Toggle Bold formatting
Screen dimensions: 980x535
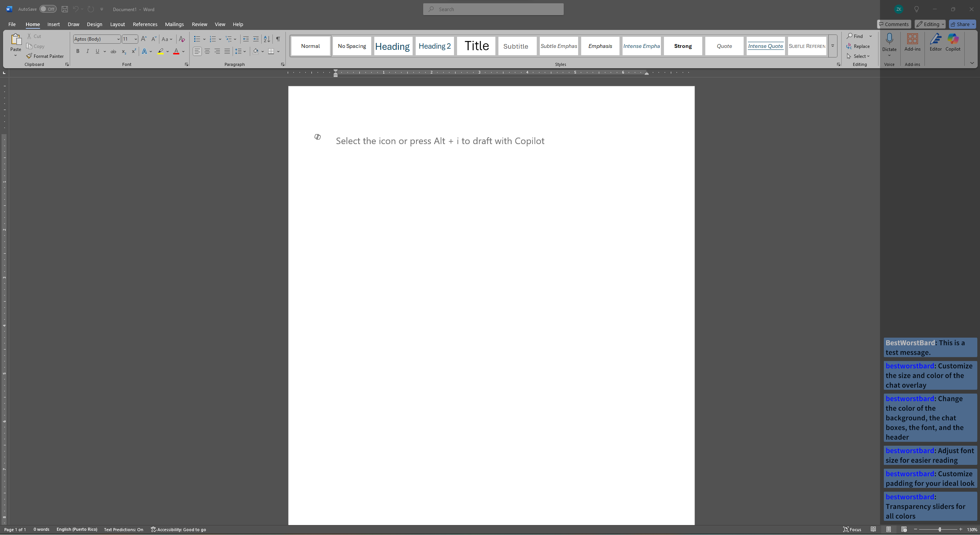pyautogui.click(x=78, y=51)
